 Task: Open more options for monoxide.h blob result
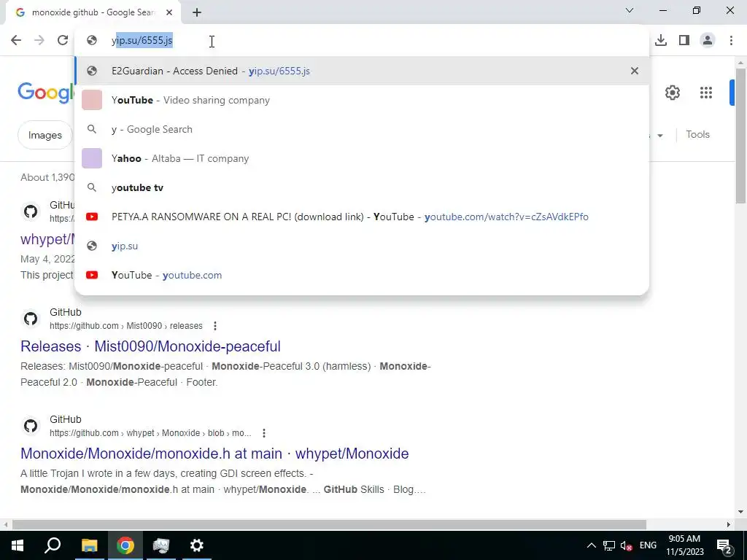coord(264,433)
